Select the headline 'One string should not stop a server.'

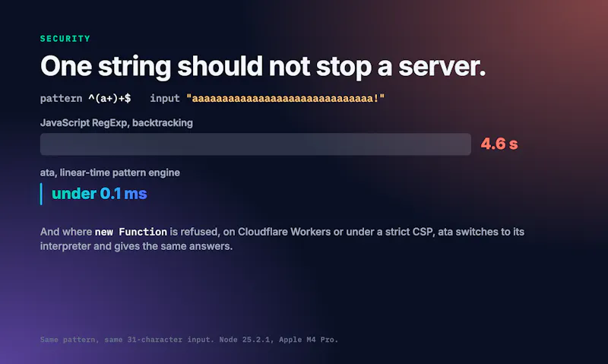tap(263, 67)
